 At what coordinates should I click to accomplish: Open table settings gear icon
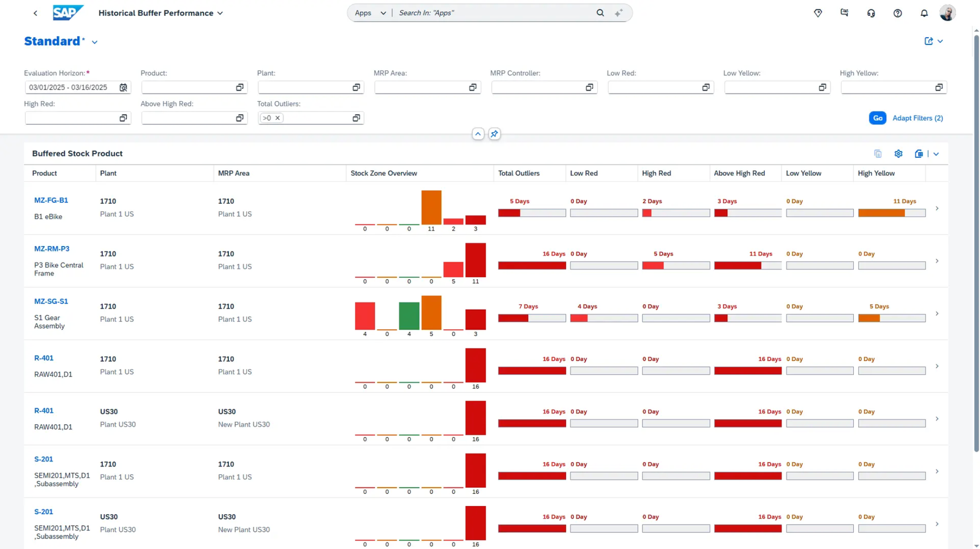tap(898, 154)
